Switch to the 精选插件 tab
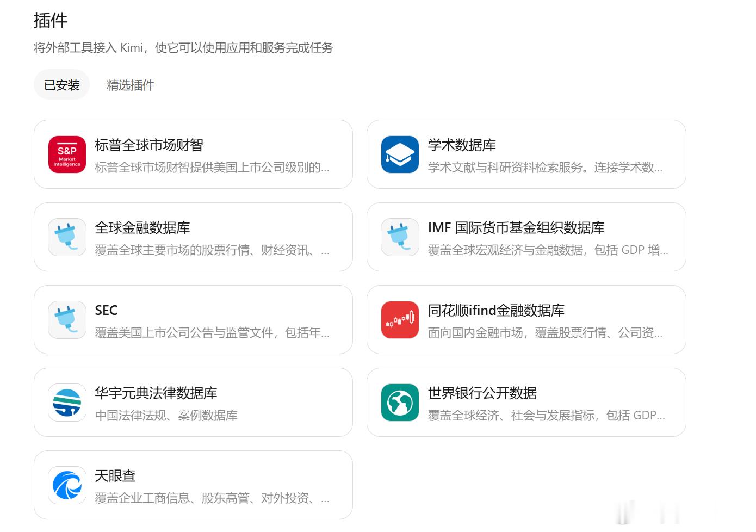The width and height of the screenshot is (756, 532). (131, 85)
